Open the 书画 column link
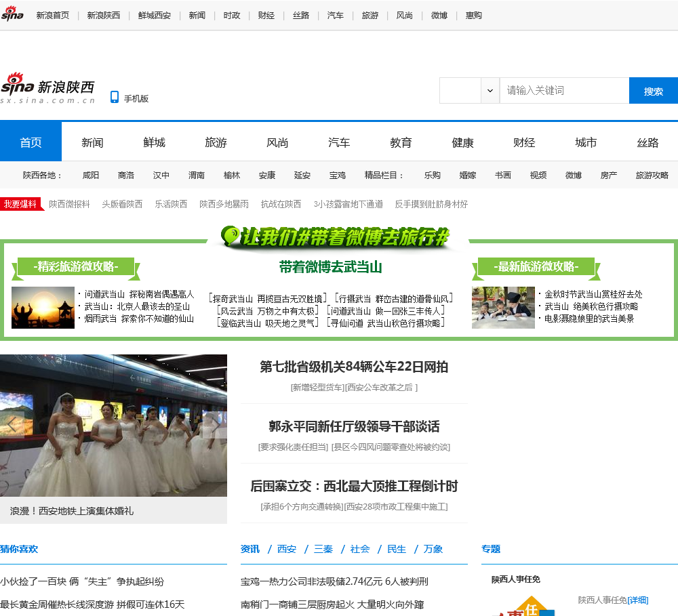 click(503, 175)
